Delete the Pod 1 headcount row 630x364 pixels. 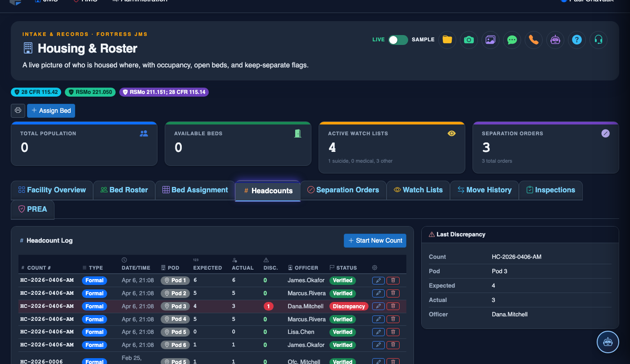tap(393, 280)
